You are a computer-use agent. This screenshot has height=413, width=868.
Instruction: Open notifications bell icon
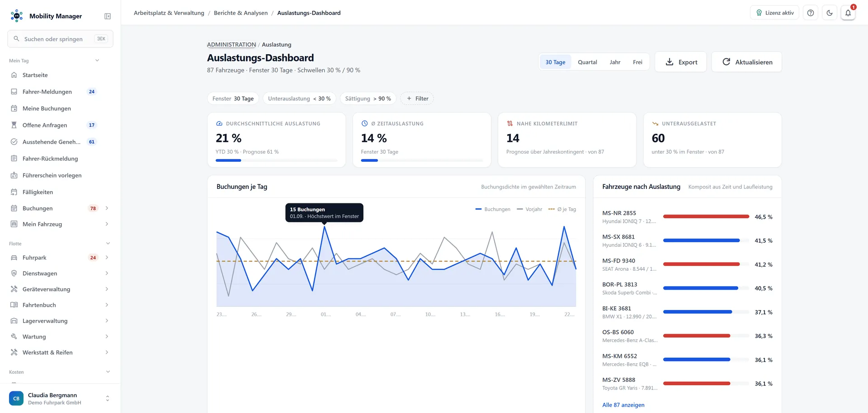[x=848, y=13]
